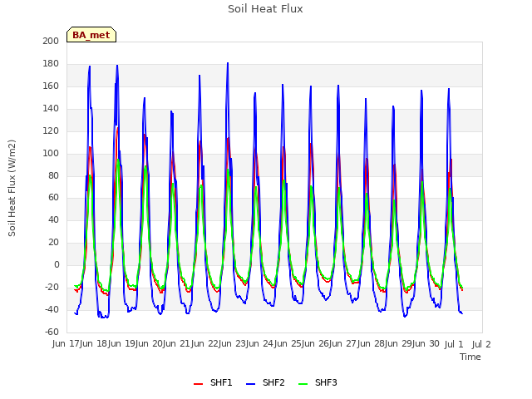532x399 pixels.
Task: Click the -20 y-axis tick label
Action: pyautogui.click(x=52, y=288)
